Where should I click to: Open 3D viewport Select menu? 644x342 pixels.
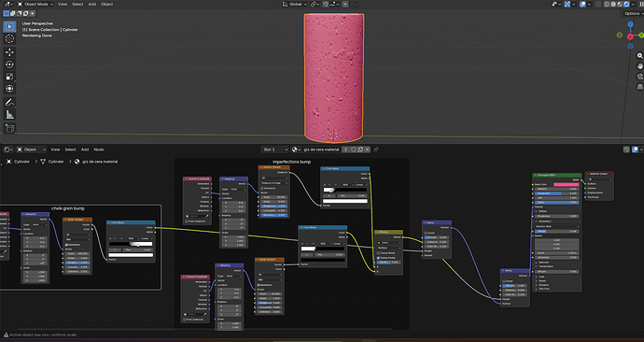77,4
